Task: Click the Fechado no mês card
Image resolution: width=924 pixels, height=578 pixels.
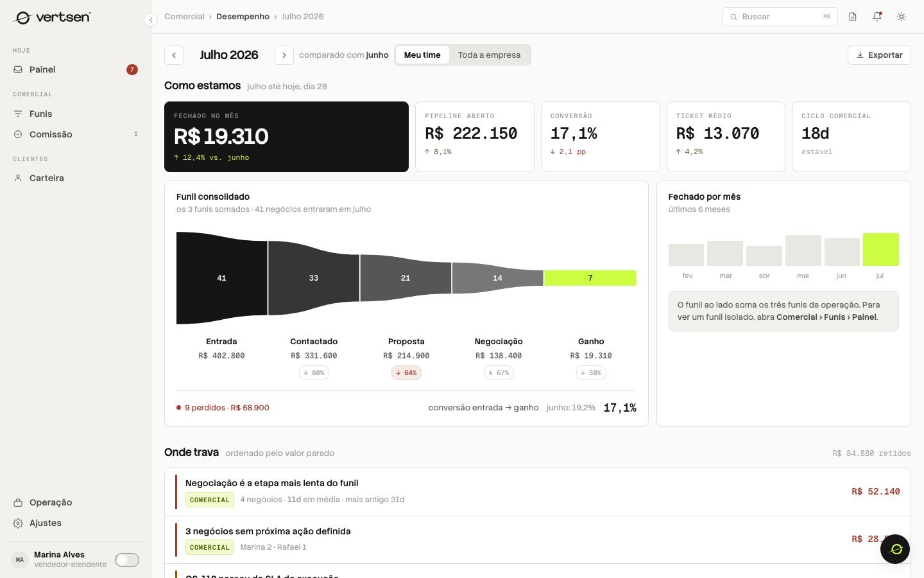Action: (286, 137)
